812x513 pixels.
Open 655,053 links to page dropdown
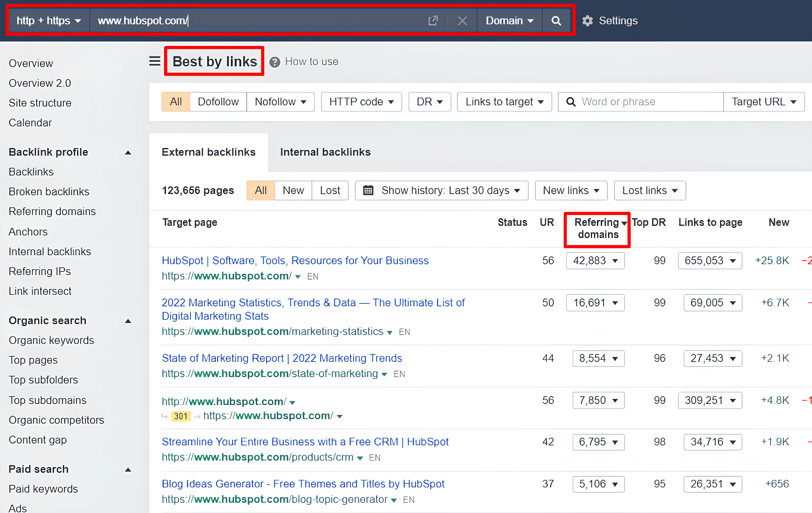click(x=710, y=261)
